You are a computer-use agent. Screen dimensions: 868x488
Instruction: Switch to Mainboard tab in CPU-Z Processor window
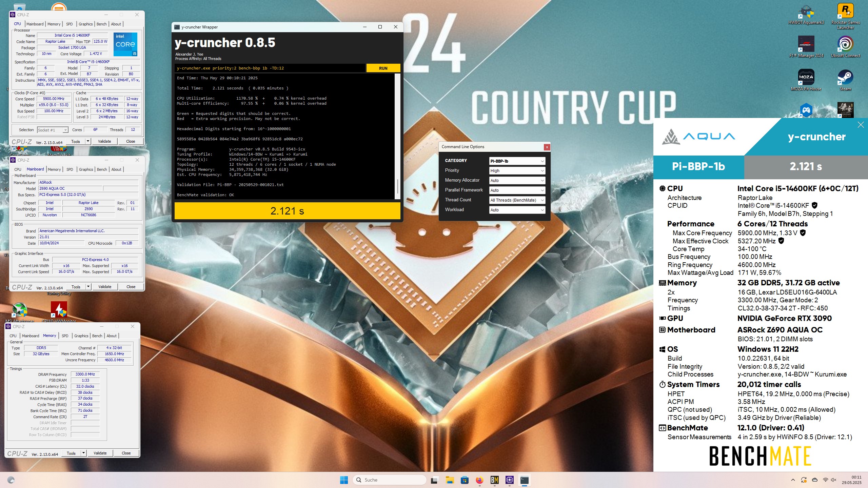click(x=35, y=24)
